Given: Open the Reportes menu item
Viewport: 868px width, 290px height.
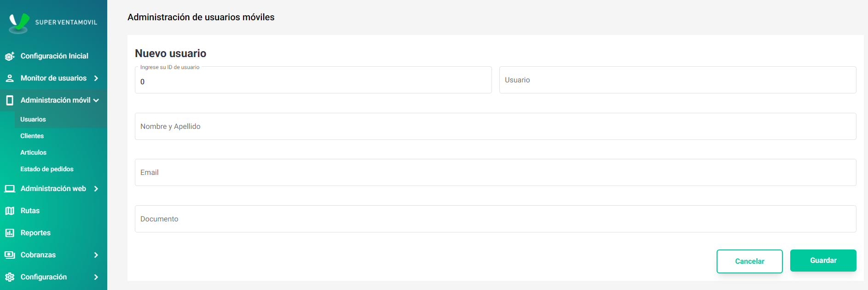Looking at the screenshot, I should click(53, 233).
